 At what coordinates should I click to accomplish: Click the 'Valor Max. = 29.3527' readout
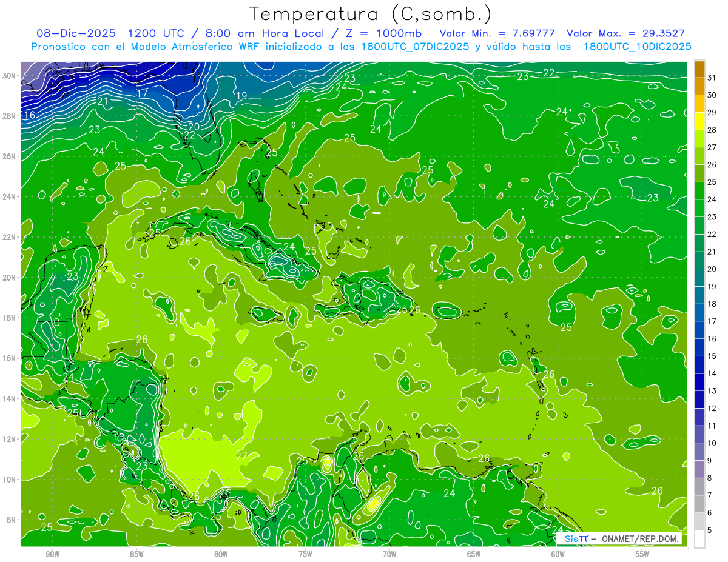pos(626,33)
